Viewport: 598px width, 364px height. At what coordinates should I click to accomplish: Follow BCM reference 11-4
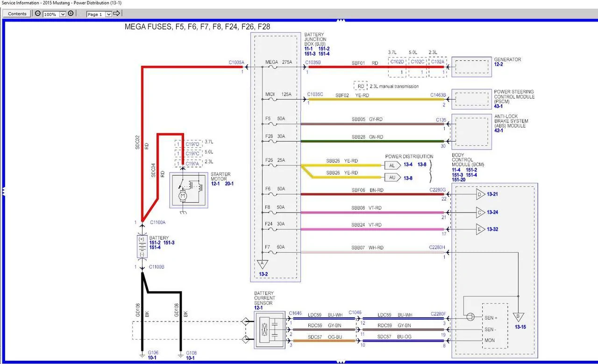click(x=456, y=170)
